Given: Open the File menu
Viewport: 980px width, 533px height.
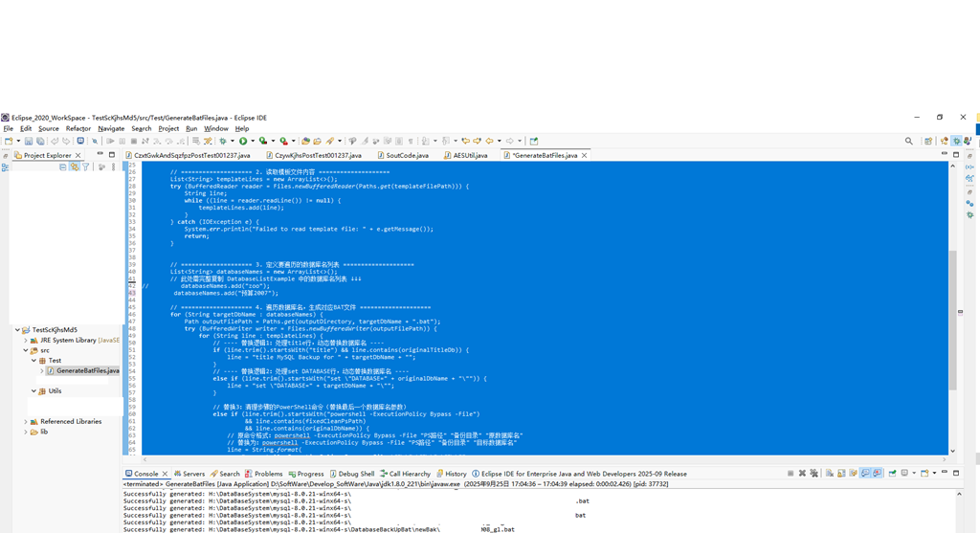Looking at the screenshot, I should click(8, 129).
